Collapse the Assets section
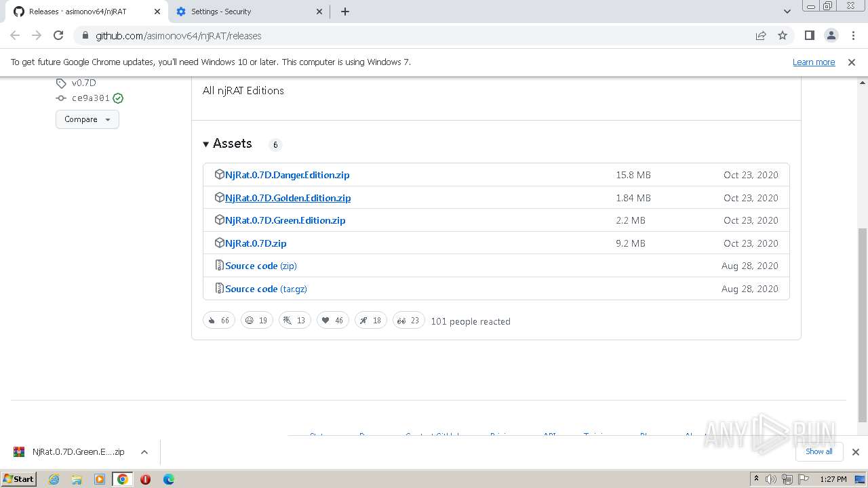Screen dimensions: 868x488 click(227, 143)
